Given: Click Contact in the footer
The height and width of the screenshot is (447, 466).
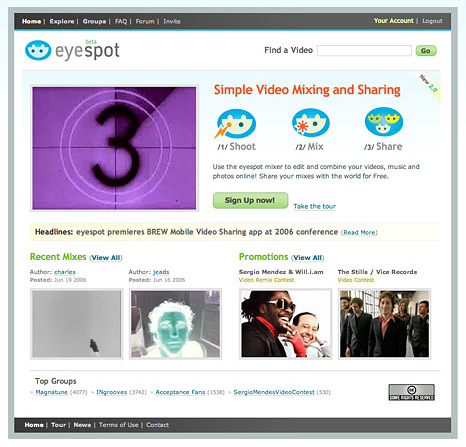Looking at the screenshot, I should 157,425.
